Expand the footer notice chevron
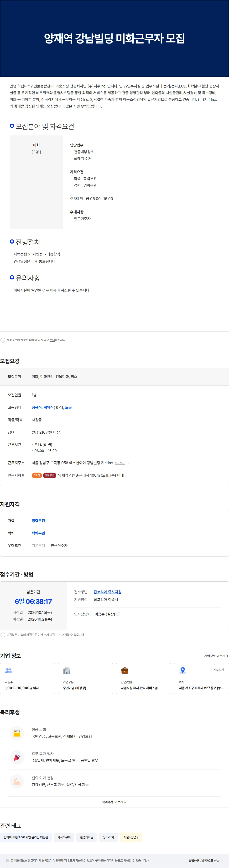 (x=149, y=860)
